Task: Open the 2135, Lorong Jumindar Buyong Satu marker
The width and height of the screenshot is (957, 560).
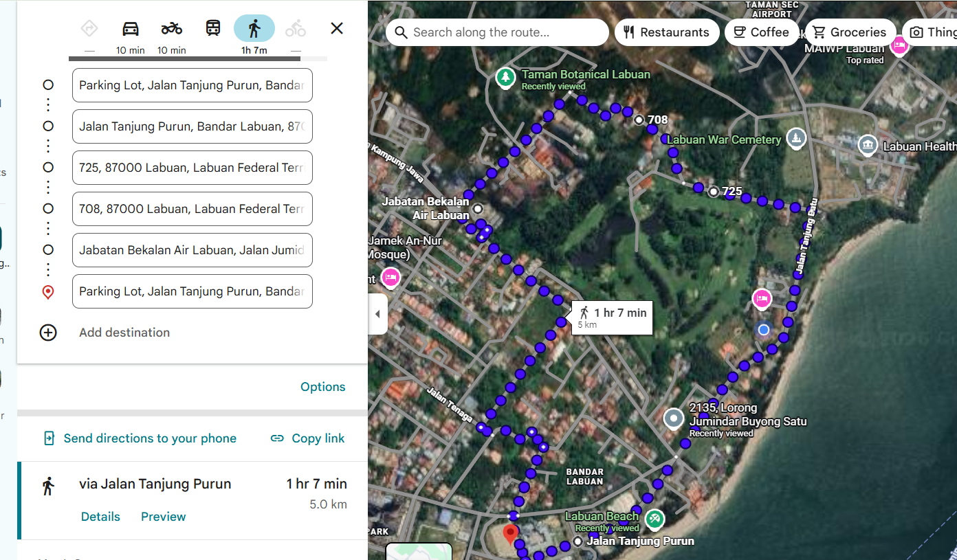Action: 674,417
